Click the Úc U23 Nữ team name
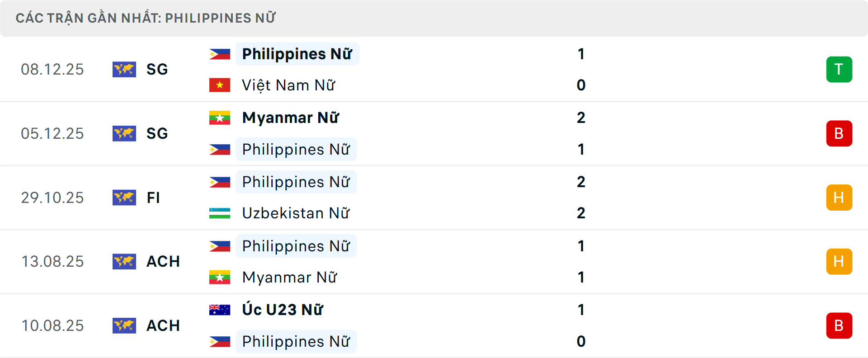This screenshot has height=358, width=868. pyautogui.click(x=281, y=310)
